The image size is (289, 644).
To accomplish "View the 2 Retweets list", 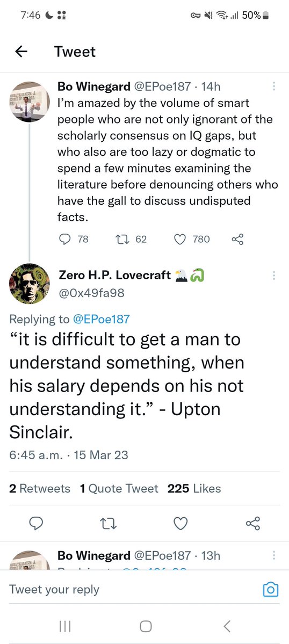I will 39,488.
